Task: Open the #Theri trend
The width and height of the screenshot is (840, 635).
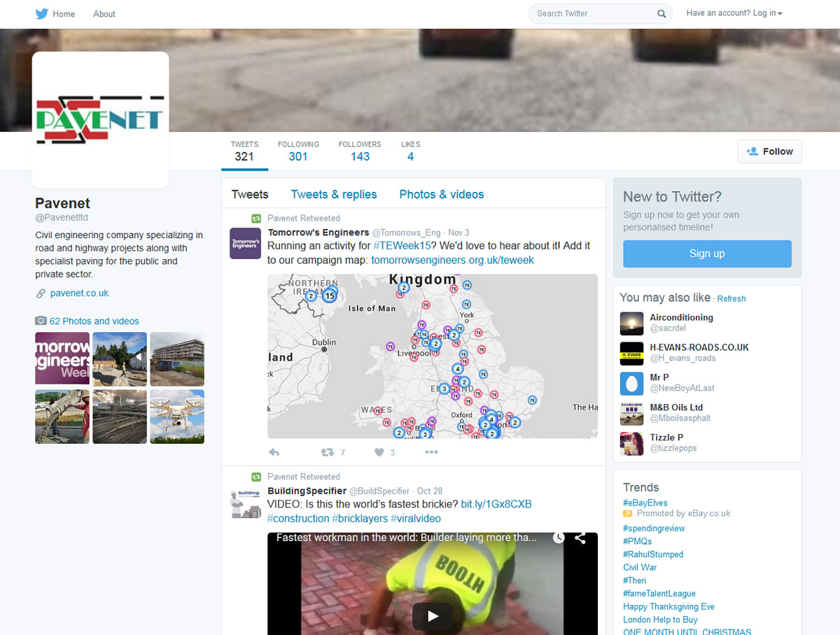Action: (x=635, y=580)
